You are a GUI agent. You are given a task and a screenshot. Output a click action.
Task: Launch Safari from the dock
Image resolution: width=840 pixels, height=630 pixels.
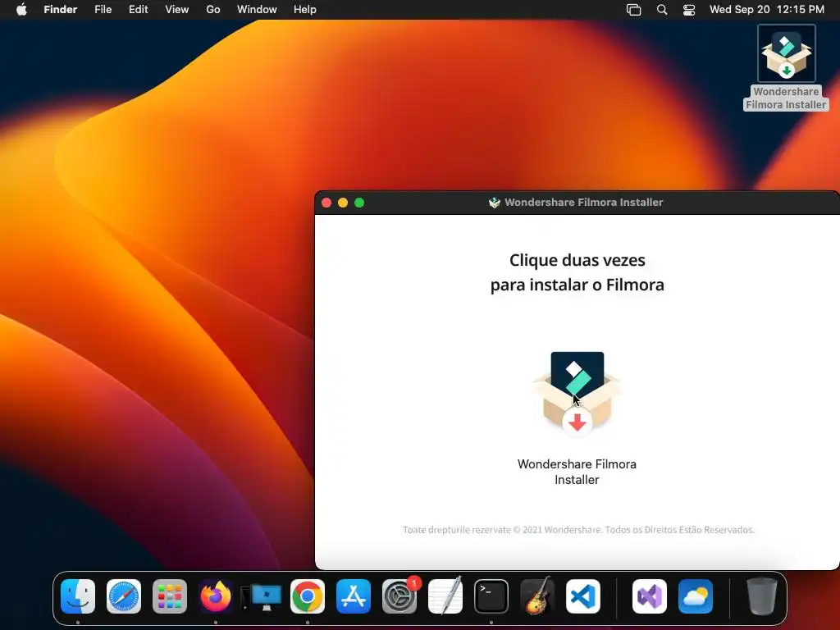pyautogui.click(x=124, y=596)
